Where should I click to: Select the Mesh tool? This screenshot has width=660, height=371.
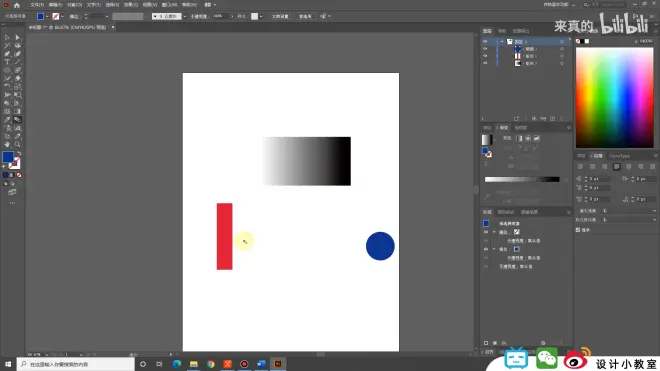7,111
